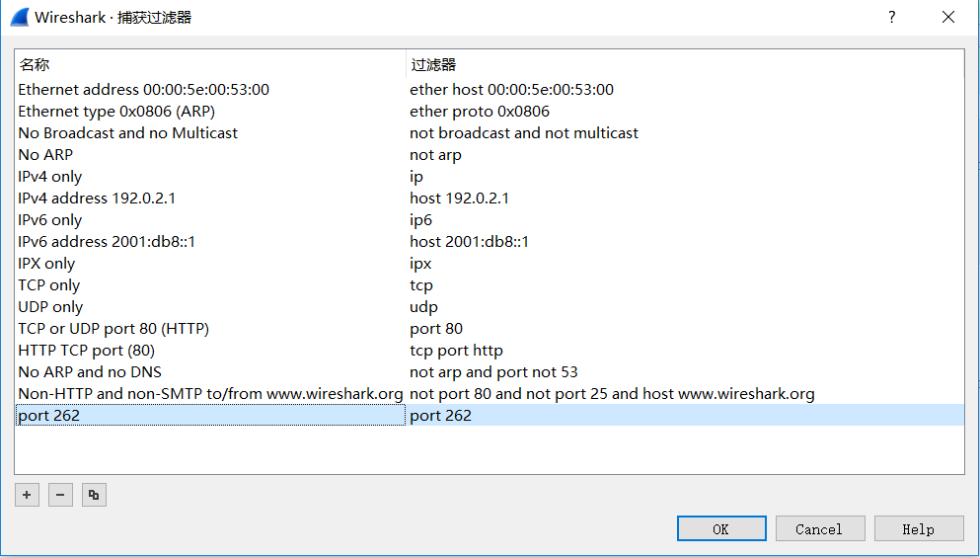This screenshot has height=558, width=980.
Task: Click the question mark help icon in title bar
Action: pyautogui.click(x=892, y=17)
